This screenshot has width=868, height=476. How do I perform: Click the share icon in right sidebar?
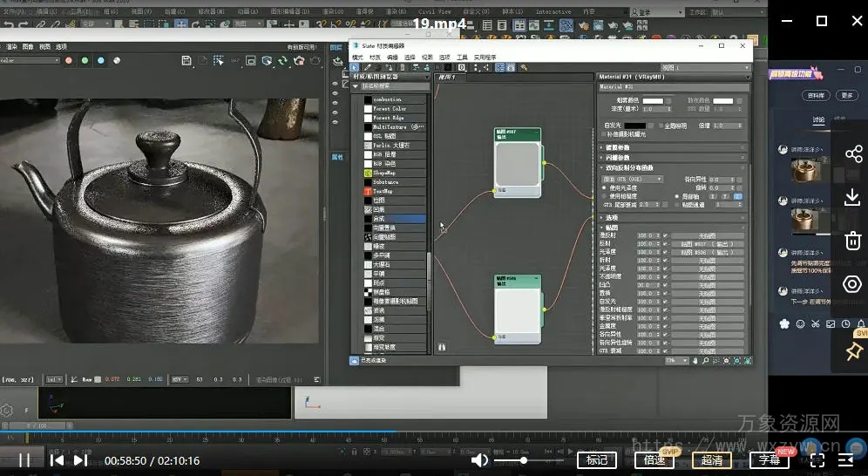852,155
